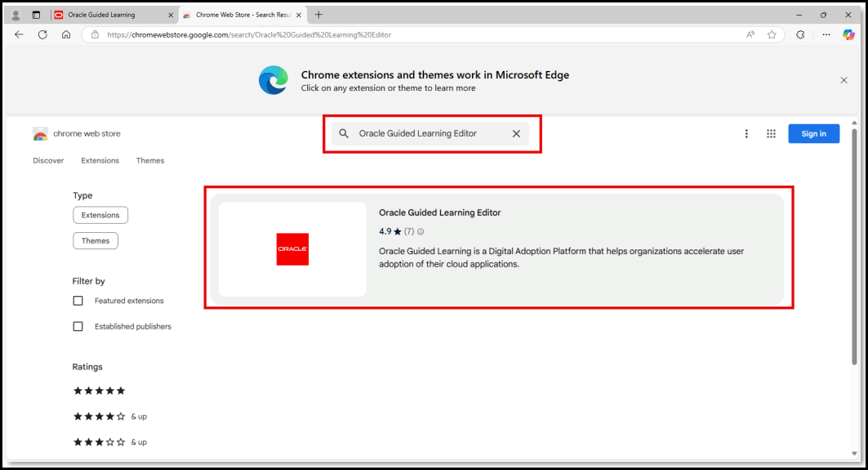Image resolution: width=868 pixels, height=470 pixels.
Task: Click the red Oracle logo thumbnail
Action: click(x=292, y=248)
